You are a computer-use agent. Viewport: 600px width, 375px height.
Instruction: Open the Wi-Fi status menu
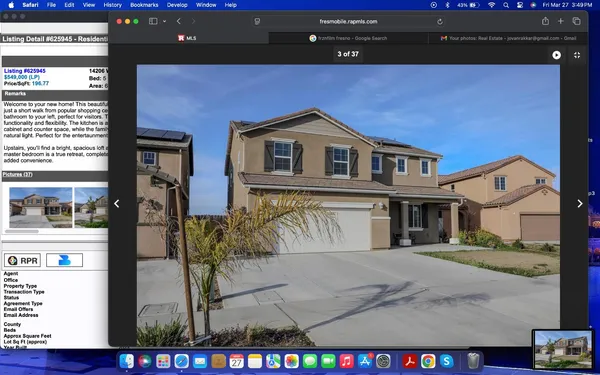[492, 5]
